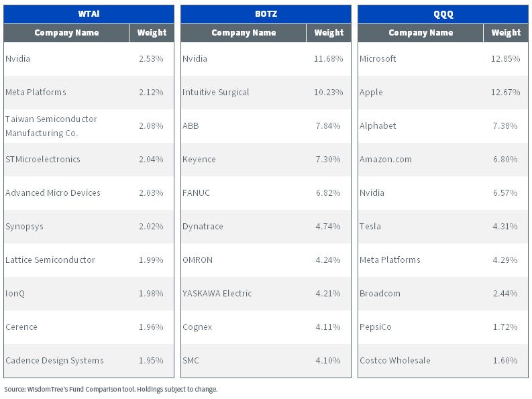Select BOTZ Weight column header

tap(329, 33)
